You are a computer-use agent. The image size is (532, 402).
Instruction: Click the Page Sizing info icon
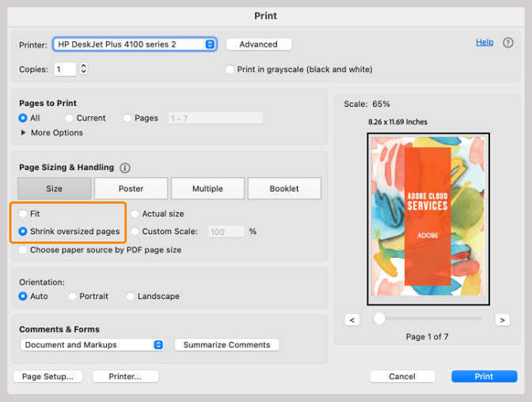(x=125, y=168)
